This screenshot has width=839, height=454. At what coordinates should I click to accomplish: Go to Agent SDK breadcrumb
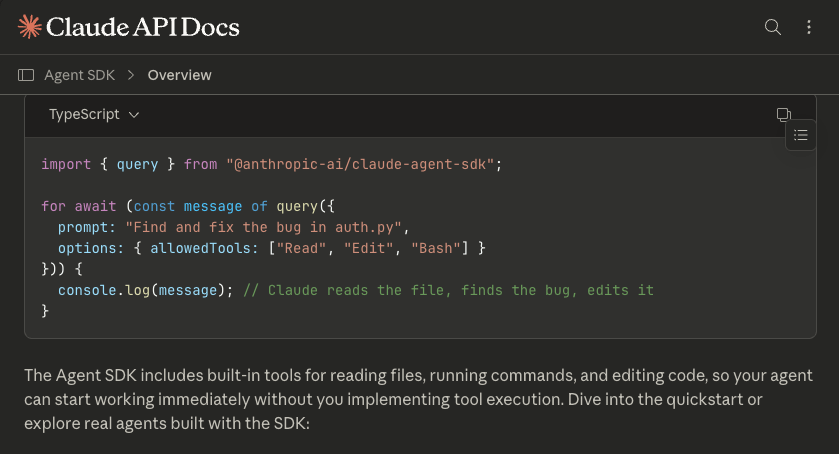point(80,75)
